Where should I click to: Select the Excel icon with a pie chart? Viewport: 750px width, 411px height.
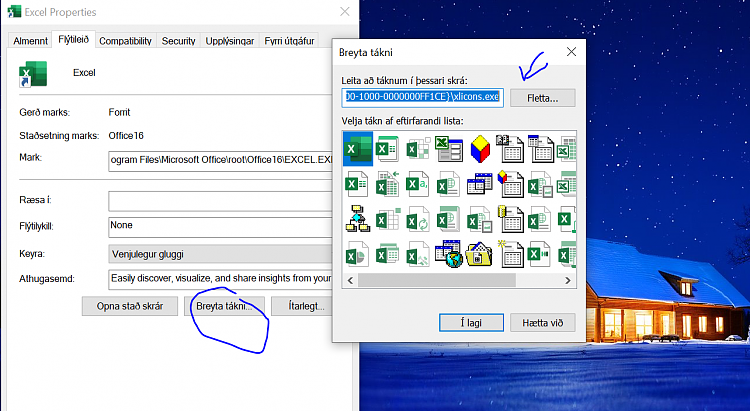(x=357, y=255)
